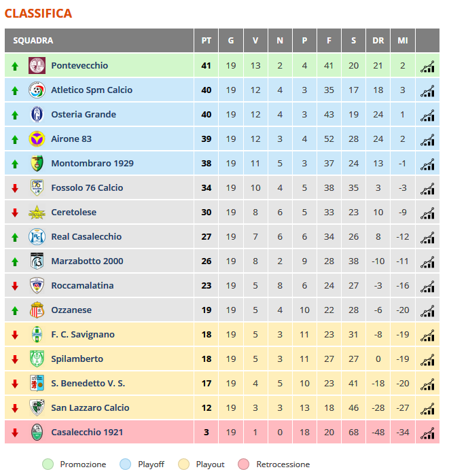The width and height of the screenshot is (449, 476).
Task: Open Casalecchio 1921 statistics chart icon
Action: click(427, 433)
